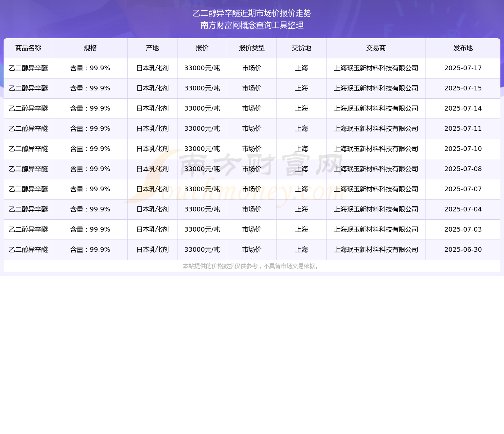504x434 pixels.
Task: Click 乙二醇异辛醚 in the 2025-07-08 row
Action: point(28,169)
